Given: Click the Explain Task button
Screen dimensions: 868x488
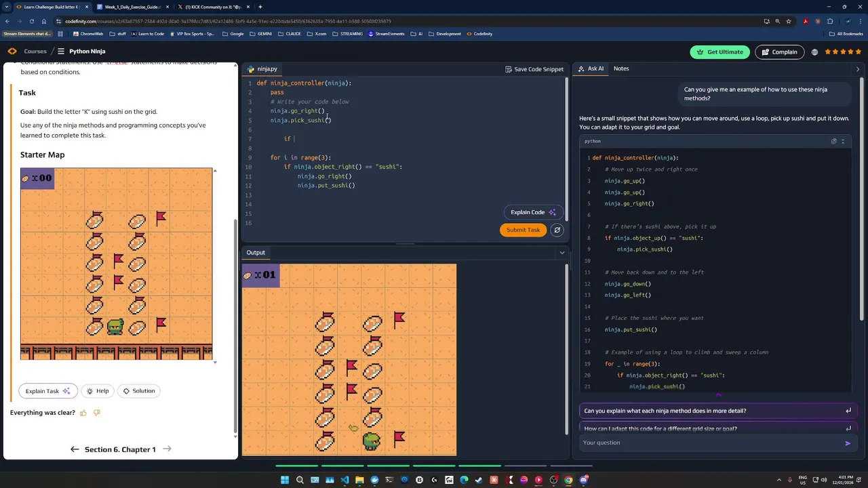Looking at the screenshot, I should point(47,391).
